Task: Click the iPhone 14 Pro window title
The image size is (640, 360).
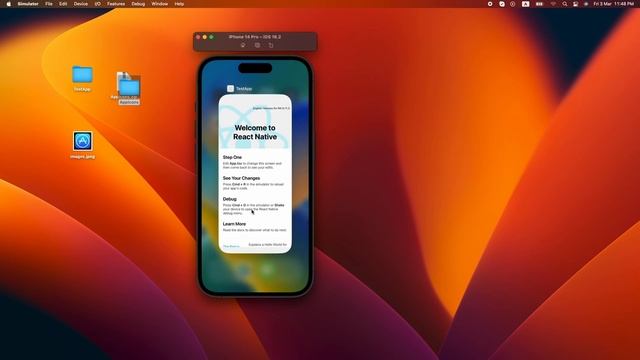Action: point(255,37)
